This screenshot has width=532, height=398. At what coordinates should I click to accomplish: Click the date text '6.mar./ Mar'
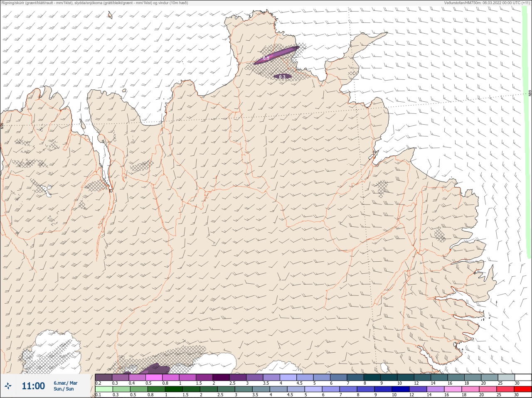(x=65, y=383)
